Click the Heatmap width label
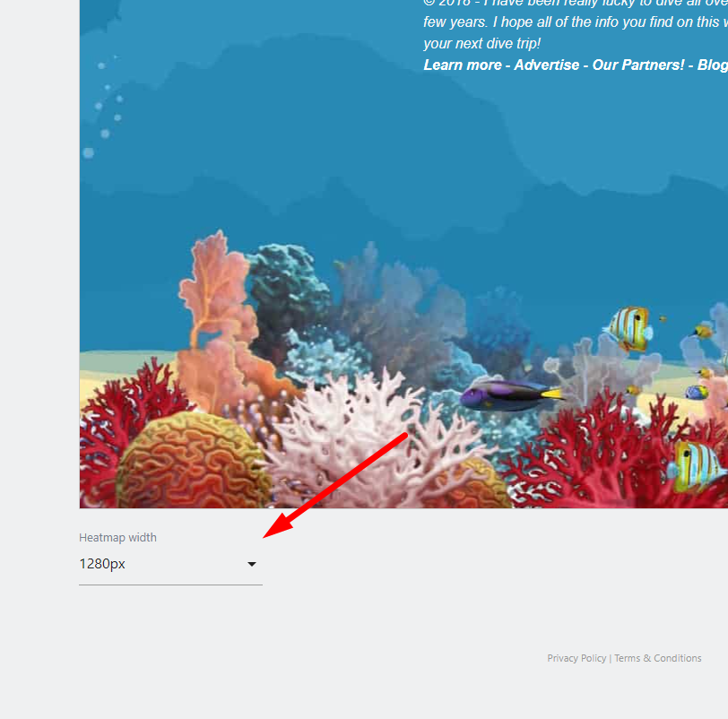This screenshot has height=719, width=728. click(117, 538)
